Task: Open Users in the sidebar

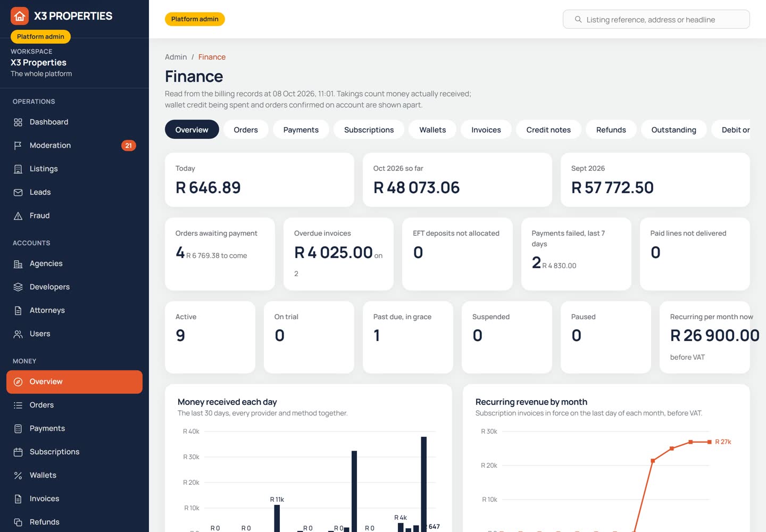Action: click(x=74, y=334)
